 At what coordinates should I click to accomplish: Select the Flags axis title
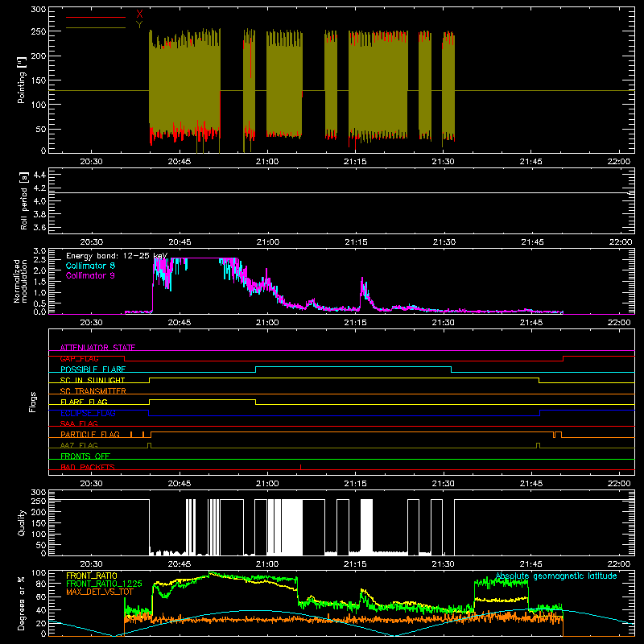(33, 402)
